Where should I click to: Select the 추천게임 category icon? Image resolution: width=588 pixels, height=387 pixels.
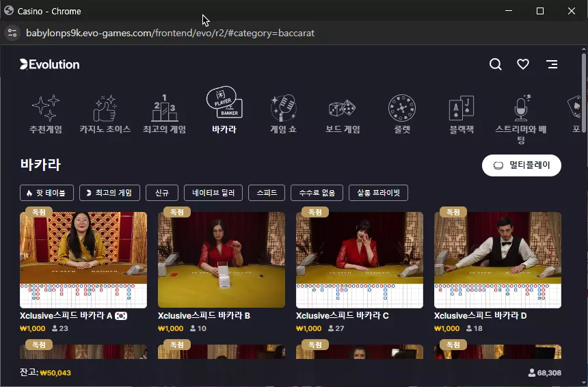46,107
